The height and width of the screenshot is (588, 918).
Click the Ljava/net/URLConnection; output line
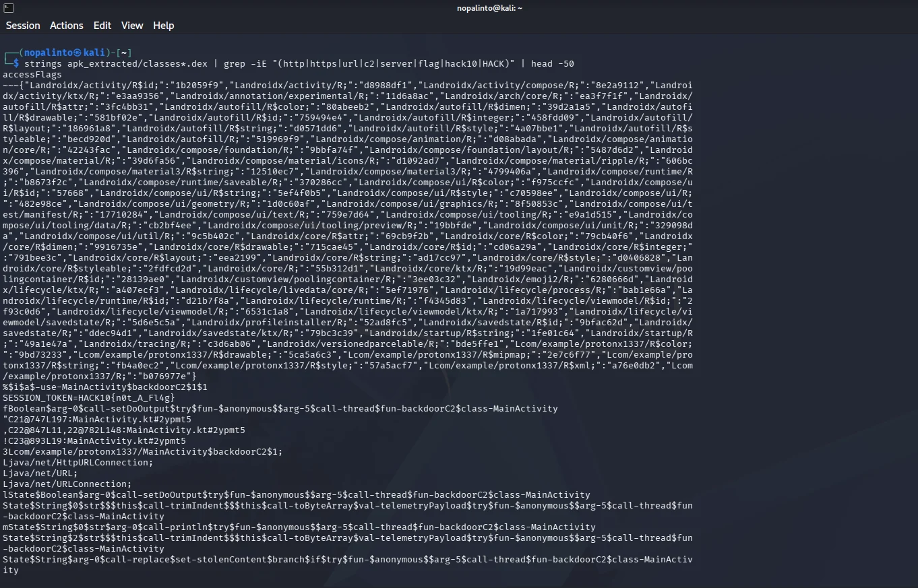tap(67, 484)
